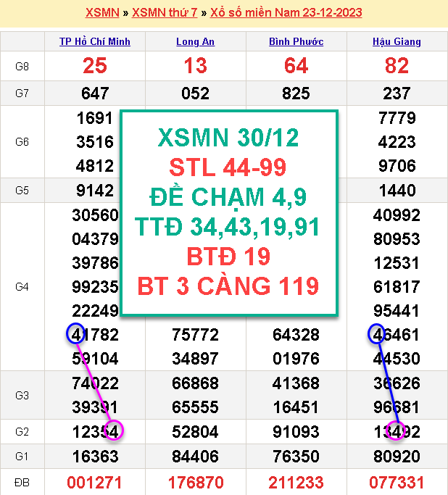Open Xổ số miền Nam 23-12-2023 link

286,12
